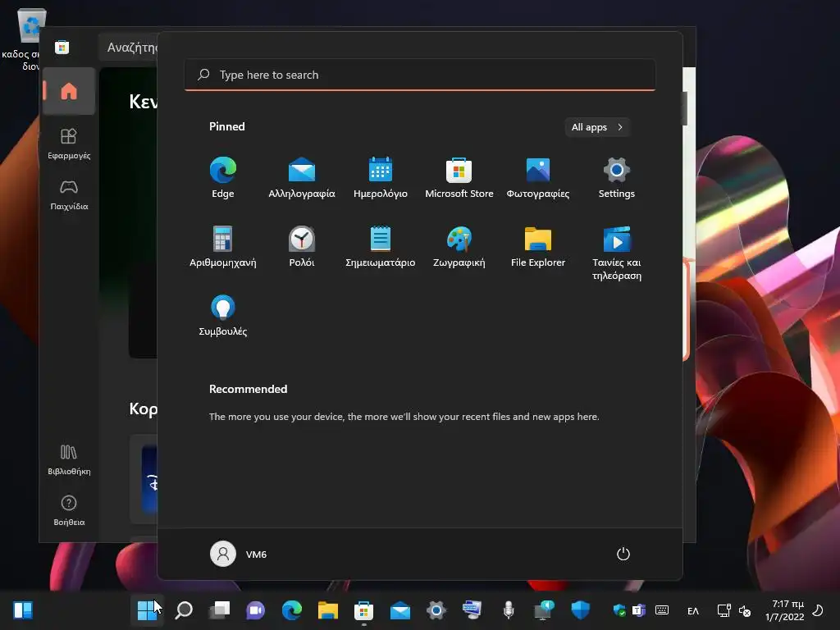Open focus assist moon icon

pos(818,610)
